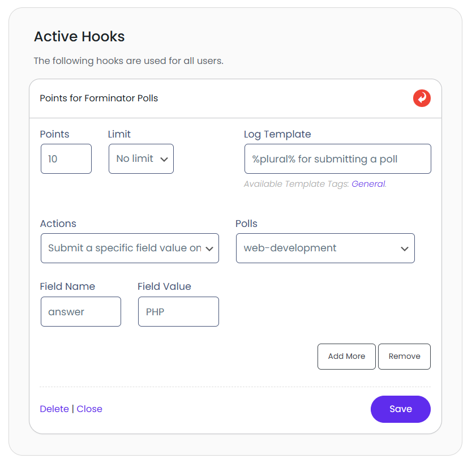Click the Delete link
The height and width of the screenshot is (463, 476).
point(54,409)
